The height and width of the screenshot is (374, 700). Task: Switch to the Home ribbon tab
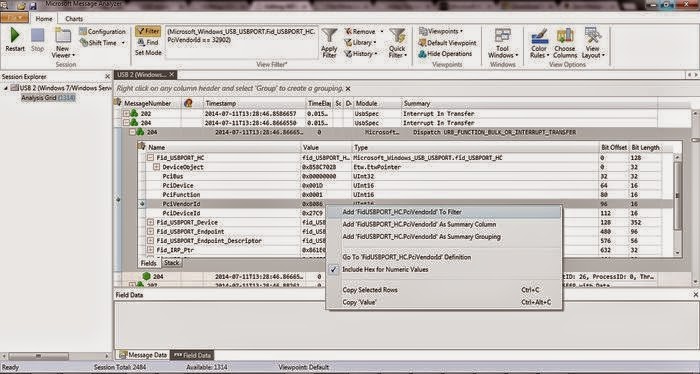44,19
